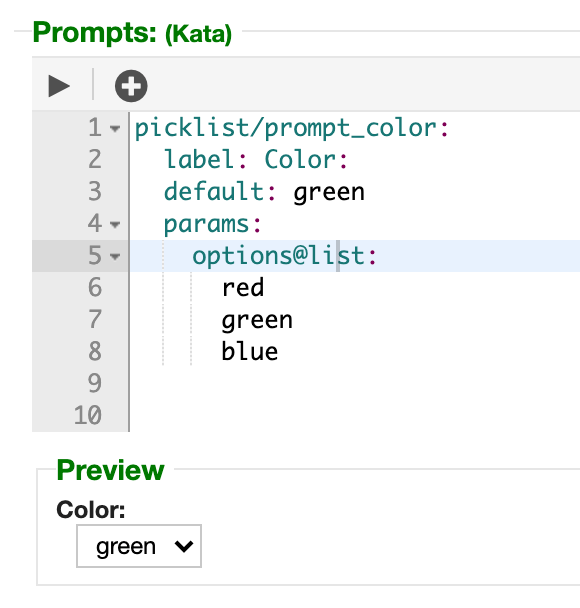
Task: Run the prompts with the play icon
Action: point(59,86)
